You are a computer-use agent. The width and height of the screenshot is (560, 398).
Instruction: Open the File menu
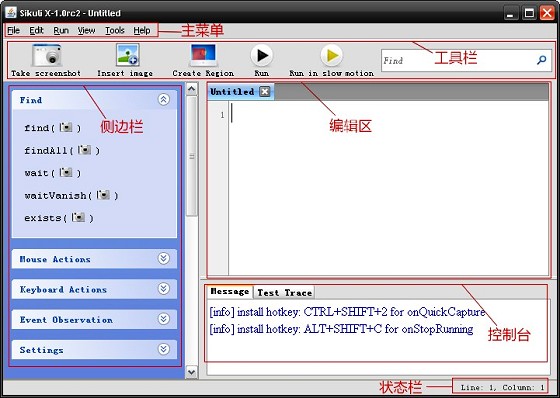coord(14,30)
